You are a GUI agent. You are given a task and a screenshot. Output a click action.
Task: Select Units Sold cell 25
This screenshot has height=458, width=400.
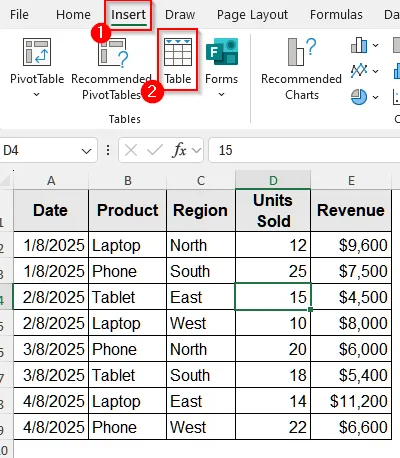pos(273,271)
